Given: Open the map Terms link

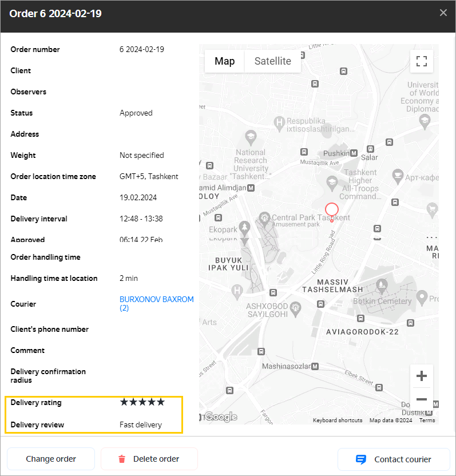Looking at the screenshot, I should pos(427,421).
